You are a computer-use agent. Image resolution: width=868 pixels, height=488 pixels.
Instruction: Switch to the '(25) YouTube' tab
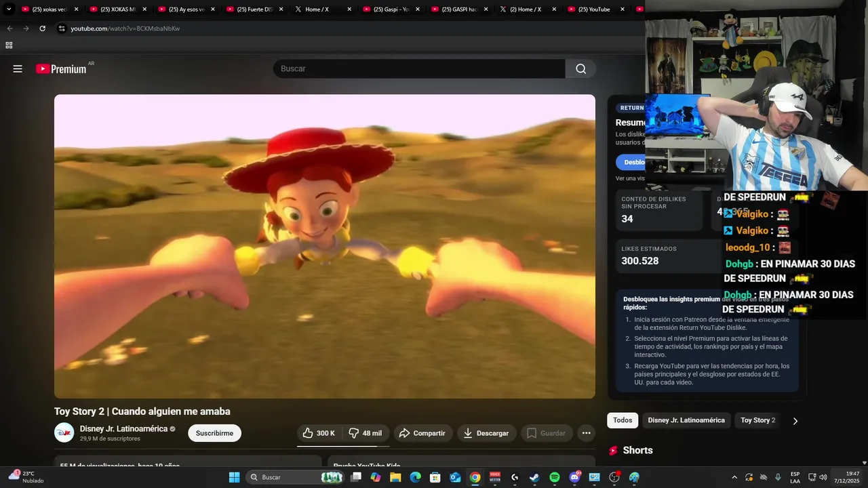coord(597,9)
